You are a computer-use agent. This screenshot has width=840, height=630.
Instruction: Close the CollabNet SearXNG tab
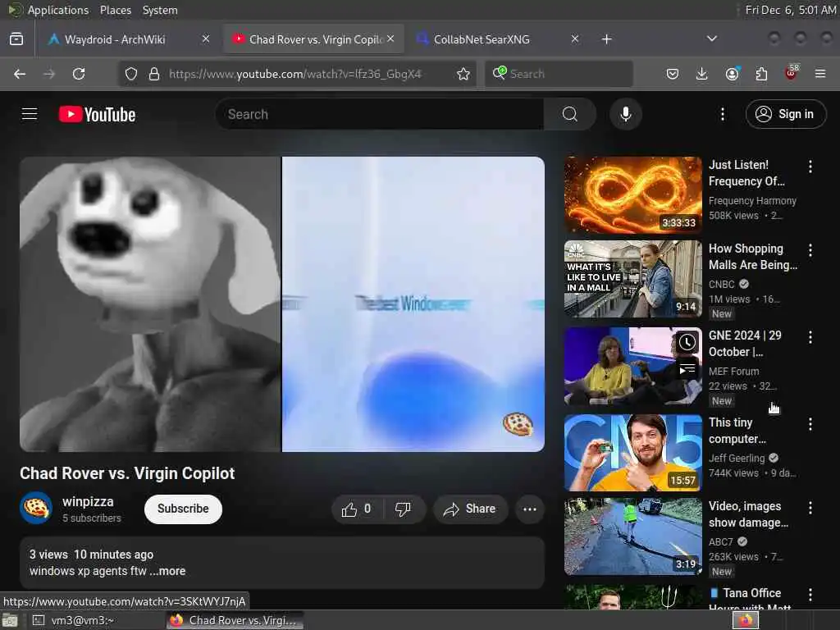pyautogui.click(x=575, y=39)
